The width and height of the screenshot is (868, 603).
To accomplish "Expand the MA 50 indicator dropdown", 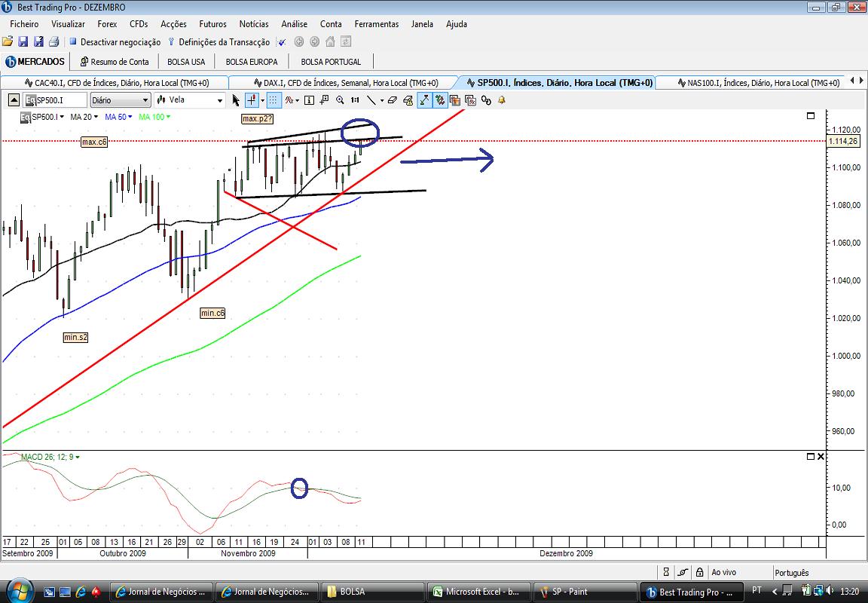I will point(130,117).
